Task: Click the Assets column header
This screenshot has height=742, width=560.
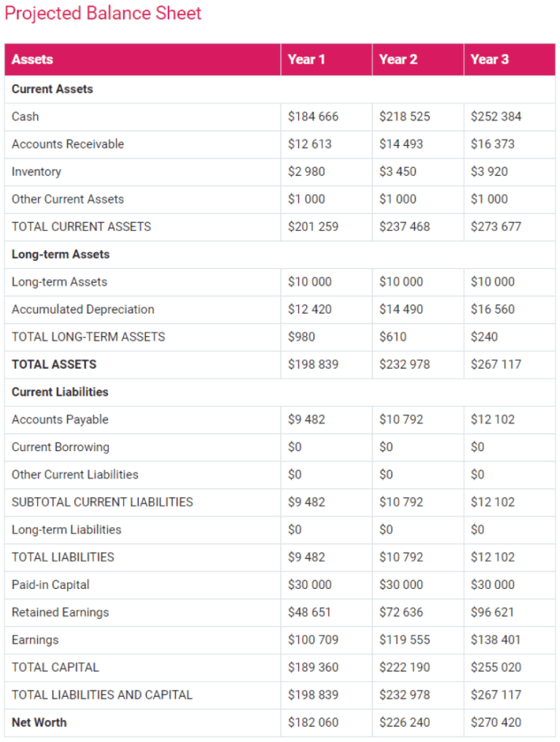Action: [x=32, y=60]
